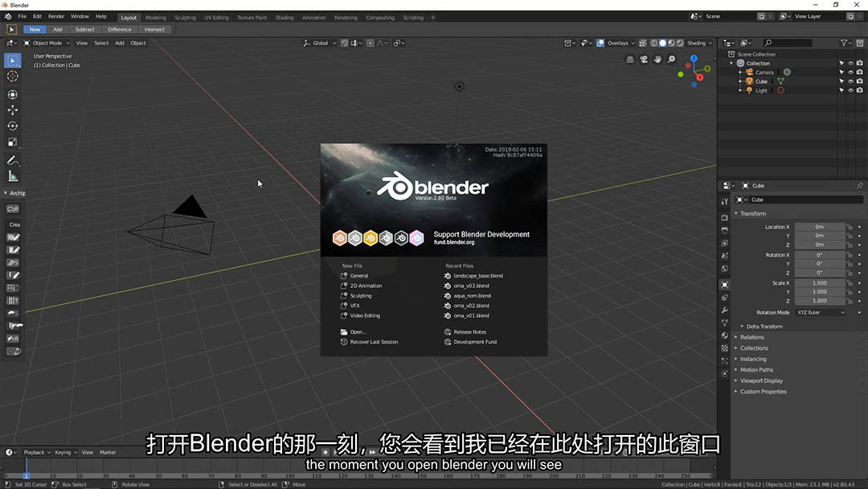Image resolution: width=868 pixels, height=489 pixels.
Task: Open the Modifiers wrench properties tab
Action: click(x=725, y=310)
